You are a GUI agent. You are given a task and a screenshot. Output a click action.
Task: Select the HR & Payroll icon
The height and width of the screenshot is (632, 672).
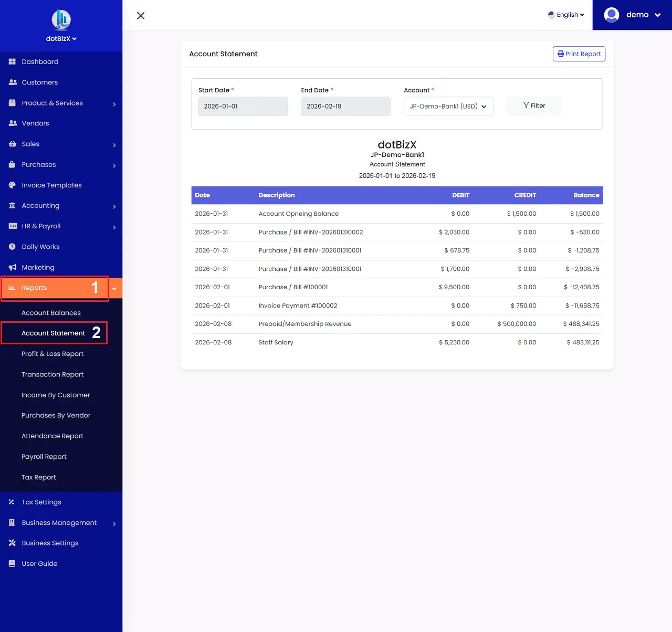(12, 226)
